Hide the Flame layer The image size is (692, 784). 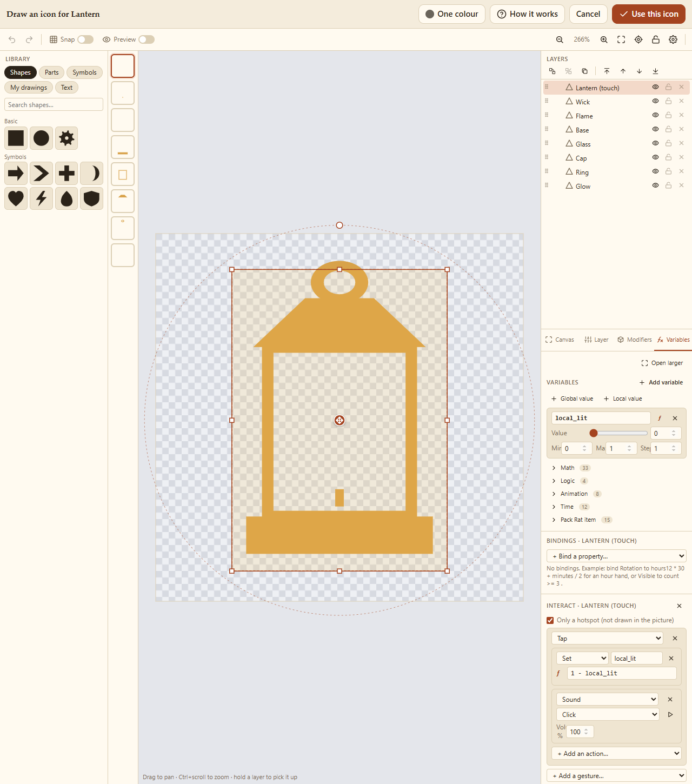[x=655, y=115]
